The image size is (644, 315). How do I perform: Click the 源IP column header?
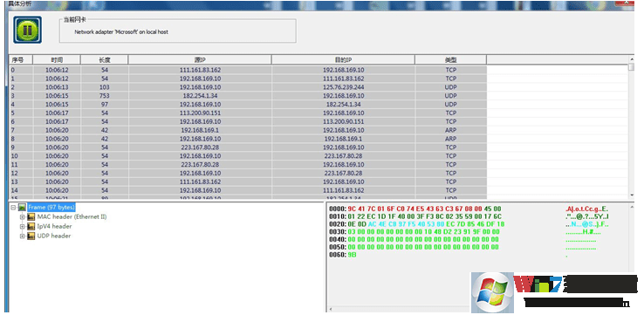(x=200, y=60)
